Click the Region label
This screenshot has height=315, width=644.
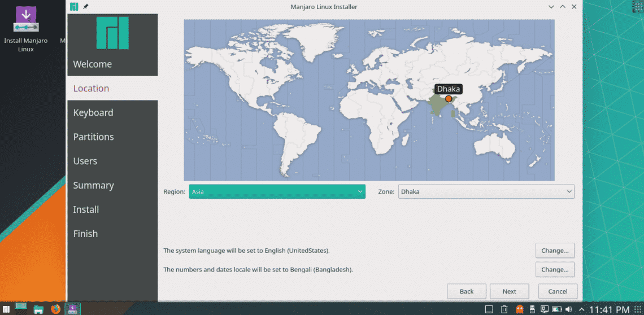(x=174, y=191)
